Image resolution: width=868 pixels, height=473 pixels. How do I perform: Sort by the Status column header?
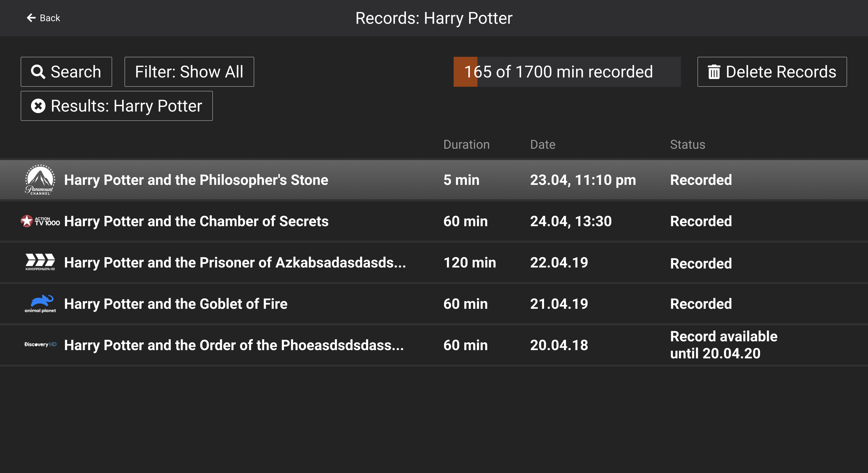(x=687, y=145)
